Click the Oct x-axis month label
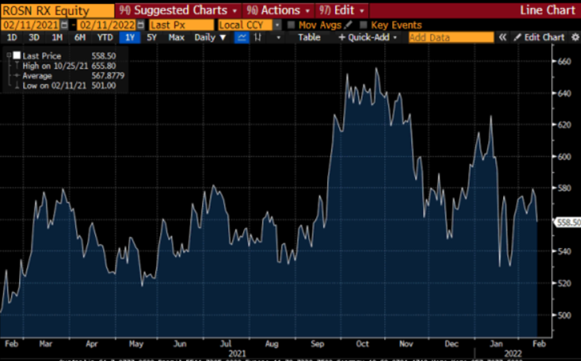This screenshot has height=361, width=581. [x=362, y=344]
